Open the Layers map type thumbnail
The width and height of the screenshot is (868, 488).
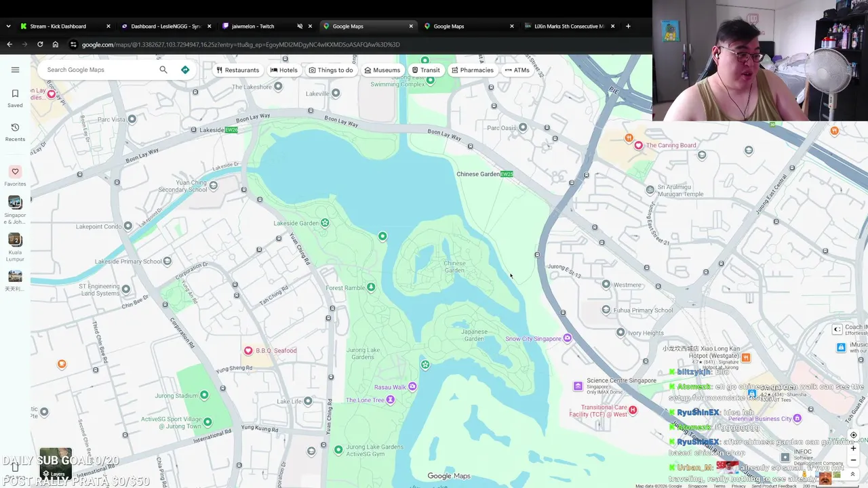pyautogui.click(x=56, y=462)
